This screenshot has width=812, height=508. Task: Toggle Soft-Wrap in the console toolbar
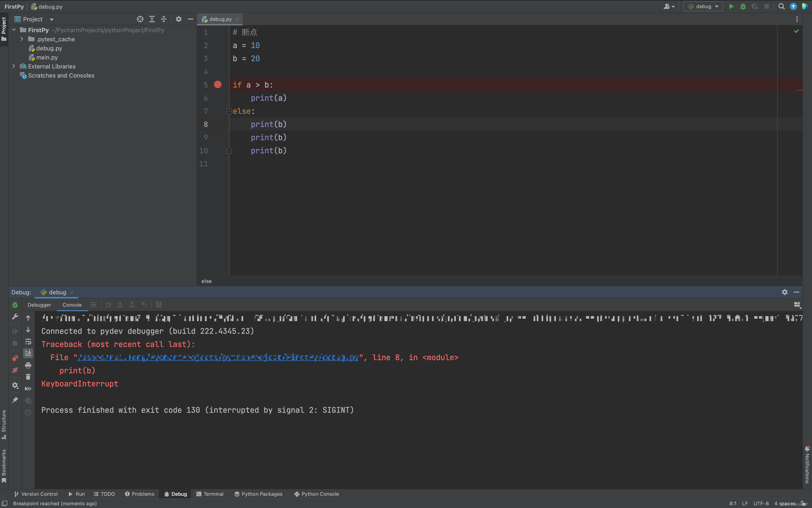click(x=28, y=342)
